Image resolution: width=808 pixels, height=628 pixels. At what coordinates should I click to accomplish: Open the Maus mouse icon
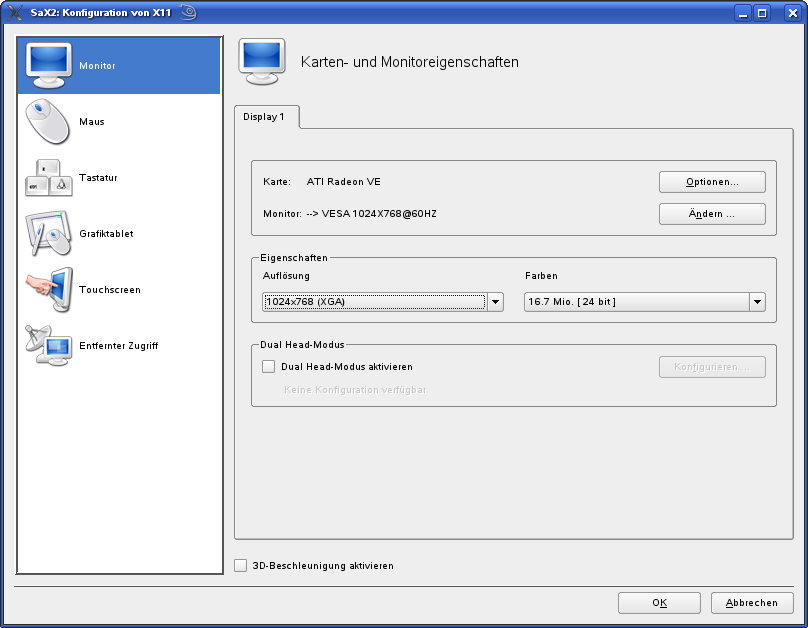pyautogui.click(x=48, y=122)
